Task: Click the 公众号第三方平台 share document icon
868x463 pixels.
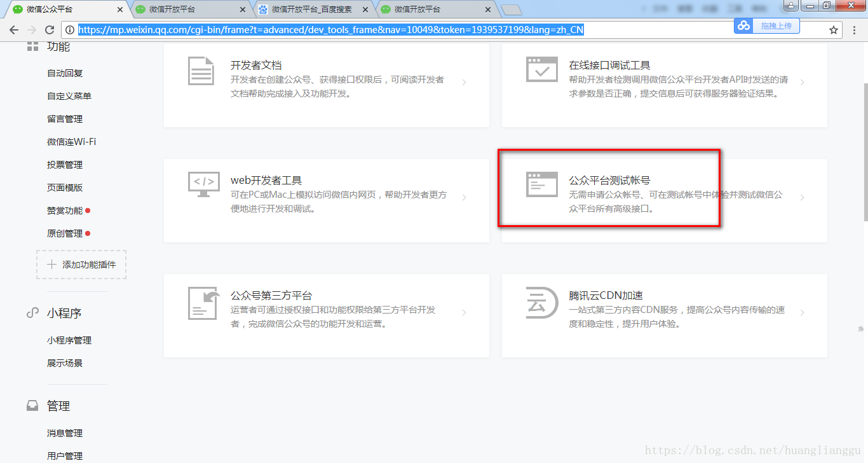Action: (204, 303)
